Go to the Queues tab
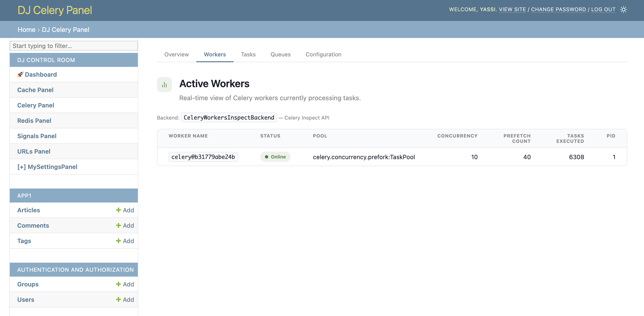 click(x=281, y=54)
